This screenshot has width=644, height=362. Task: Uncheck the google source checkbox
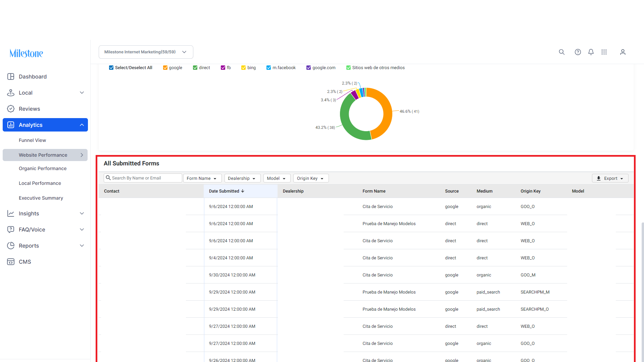[165, 68]
